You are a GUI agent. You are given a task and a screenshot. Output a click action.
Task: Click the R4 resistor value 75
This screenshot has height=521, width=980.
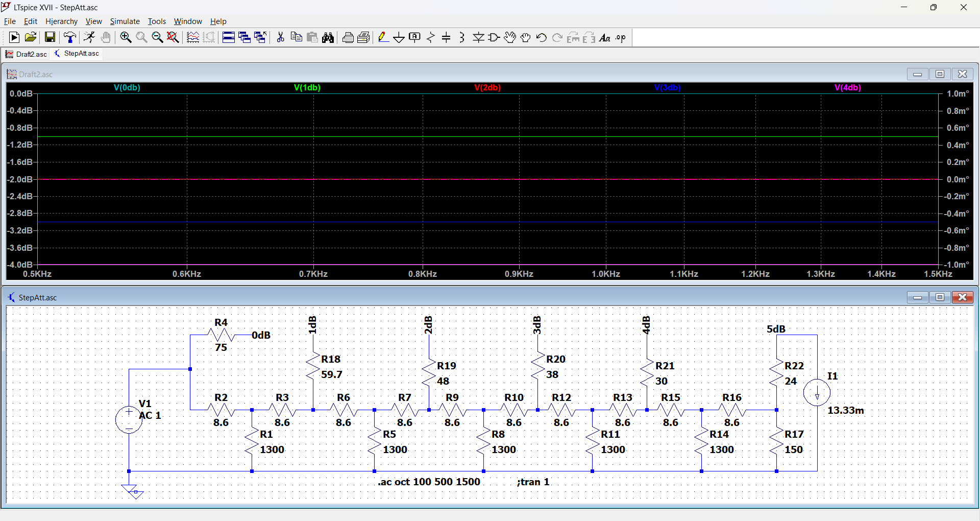pyautogui.click(x=220, y=347)
